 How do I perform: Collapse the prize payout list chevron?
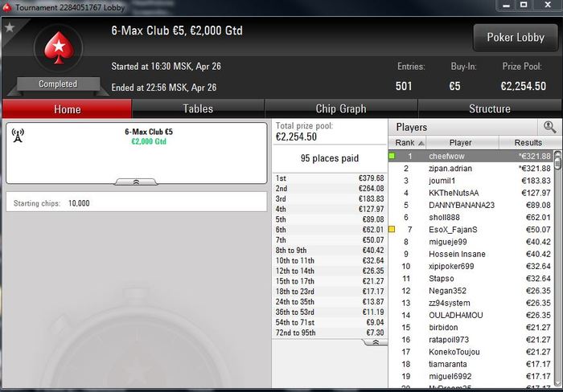point(376,342)
